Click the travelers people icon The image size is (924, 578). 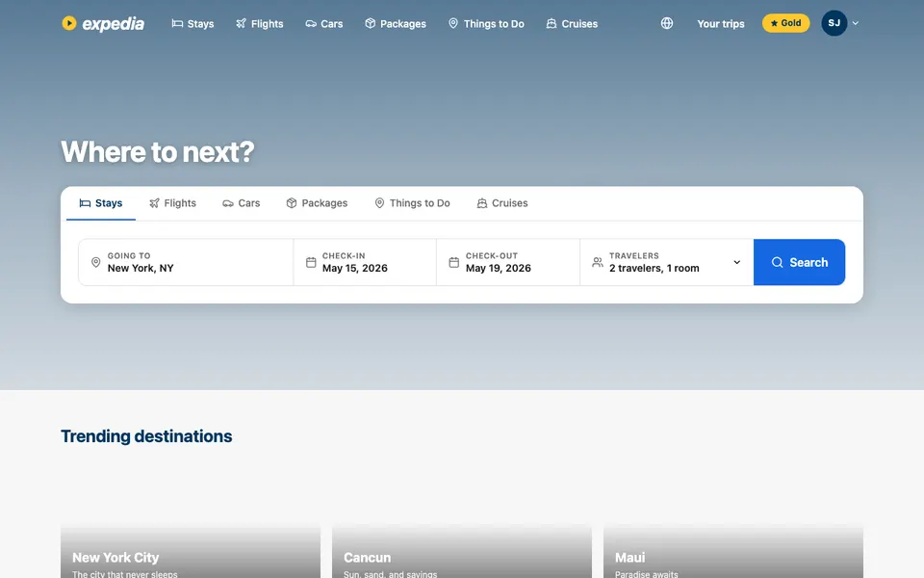(598, 262)
